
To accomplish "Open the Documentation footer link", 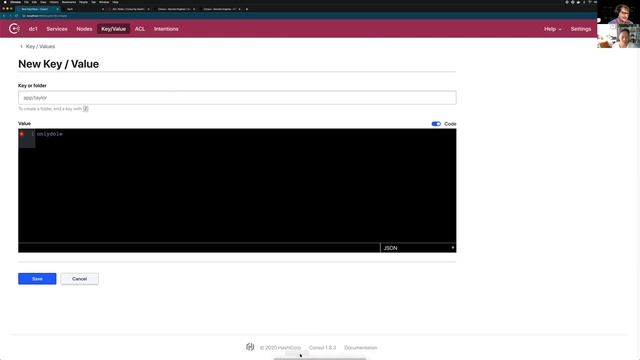I will [x=360, y=348].
